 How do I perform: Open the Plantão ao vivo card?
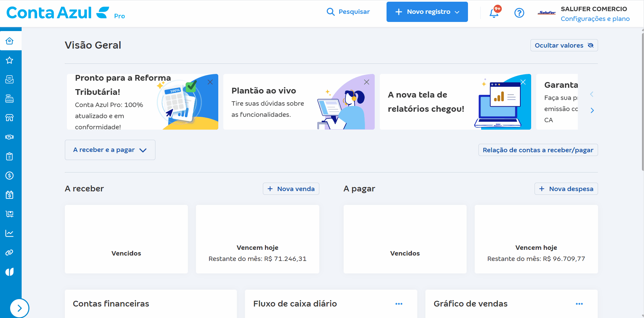pos(299,102)
